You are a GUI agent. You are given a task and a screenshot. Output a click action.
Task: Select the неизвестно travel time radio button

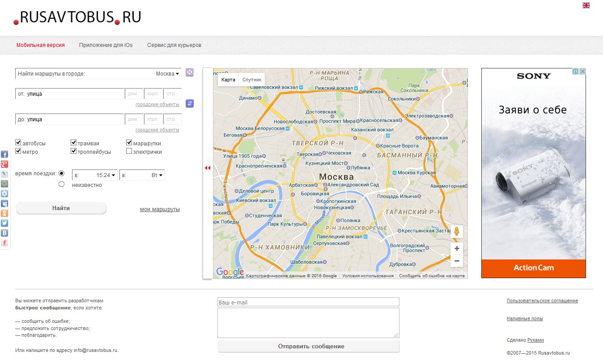click(x=62, y=184)
